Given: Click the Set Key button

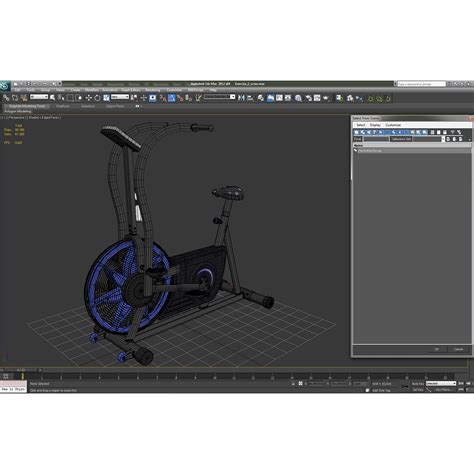Looking at the screenshot, I should (418, 390).
